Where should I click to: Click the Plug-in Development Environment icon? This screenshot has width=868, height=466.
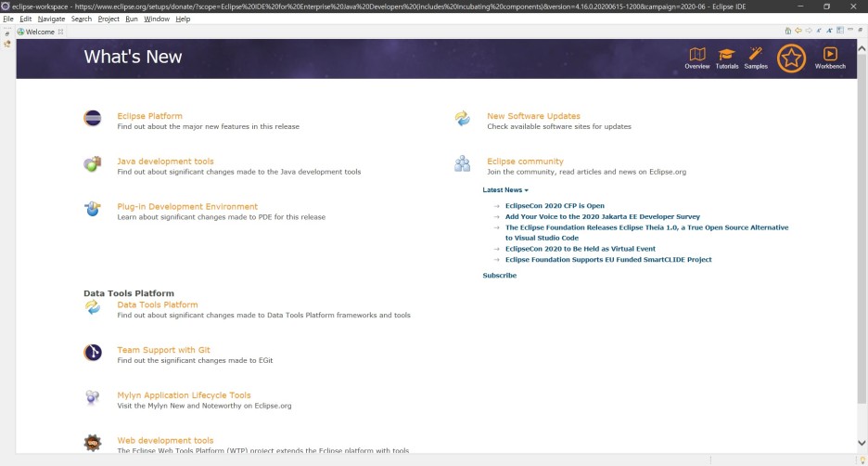point(93,208)
